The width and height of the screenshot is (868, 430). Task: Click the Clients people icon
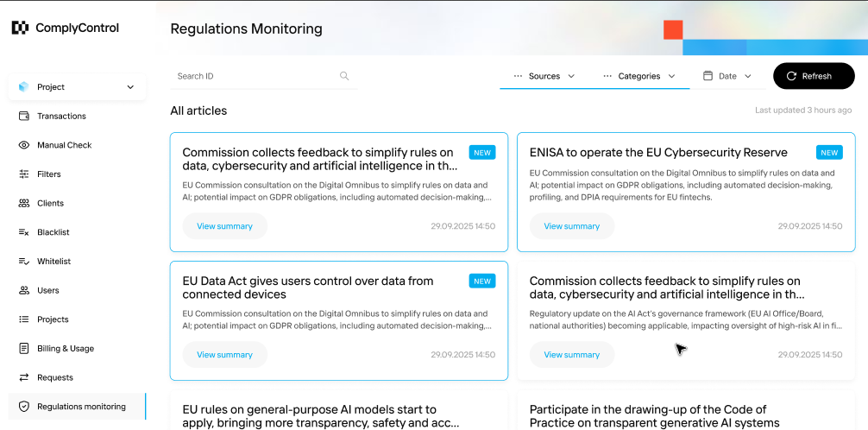coord(24,203)
